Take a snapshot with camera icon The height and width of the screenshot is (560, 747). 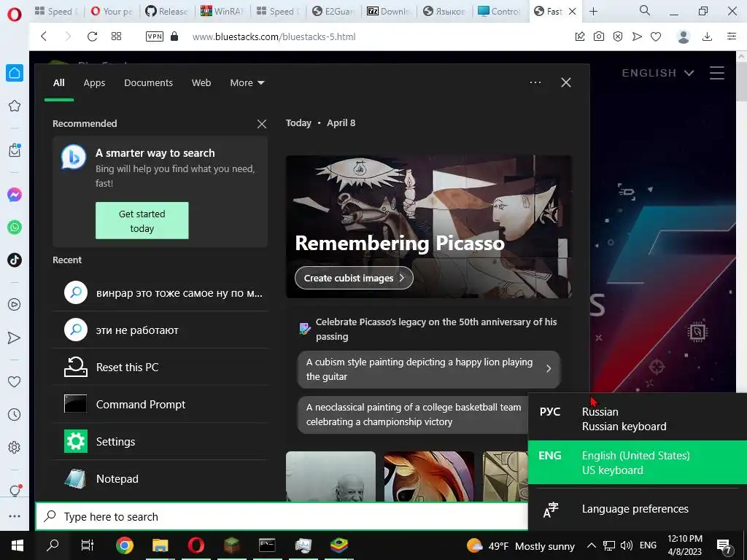click(x=599, y=36)
